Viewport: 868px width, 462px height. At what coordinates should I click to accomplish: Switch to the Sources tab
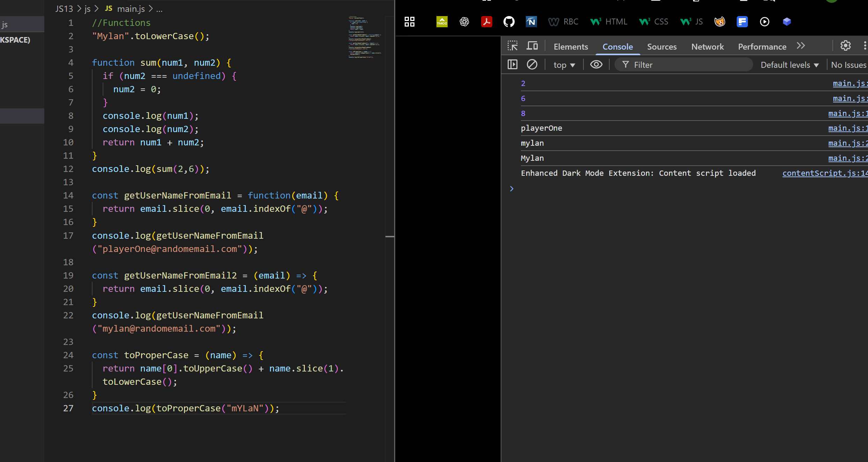point(662,46)
